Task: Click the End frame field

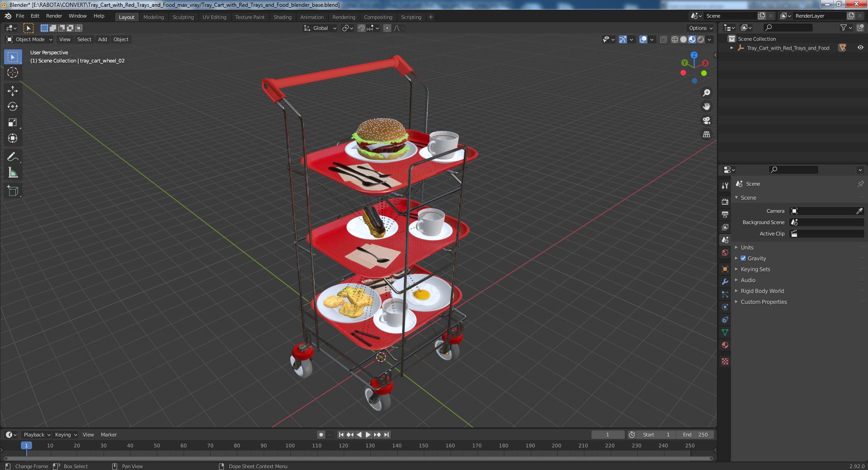Action: (695, 435)
